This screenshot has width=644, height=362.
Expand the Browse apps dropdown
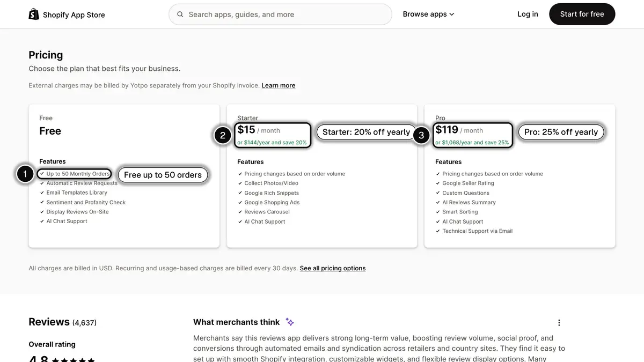click(428, 14)
